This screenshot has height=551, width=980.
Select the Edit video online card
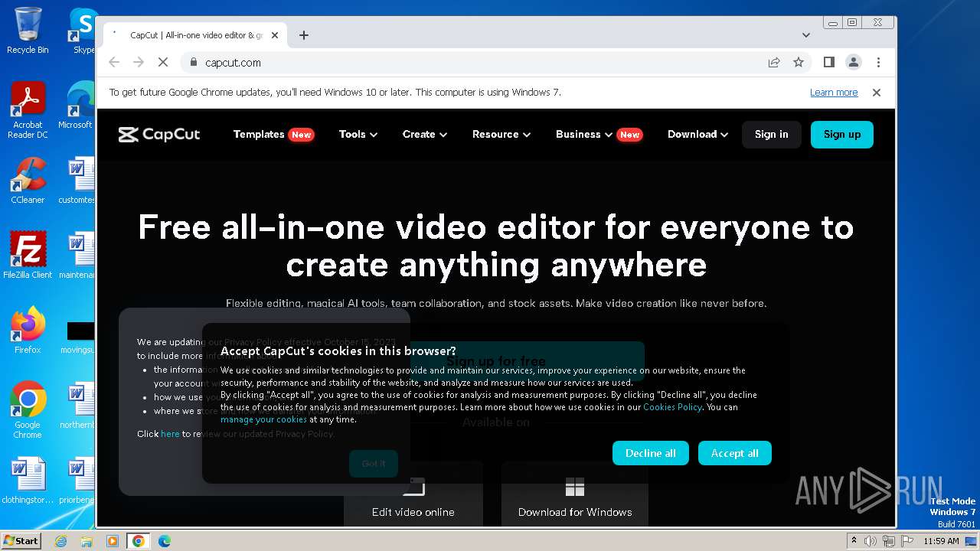(413, 494)
